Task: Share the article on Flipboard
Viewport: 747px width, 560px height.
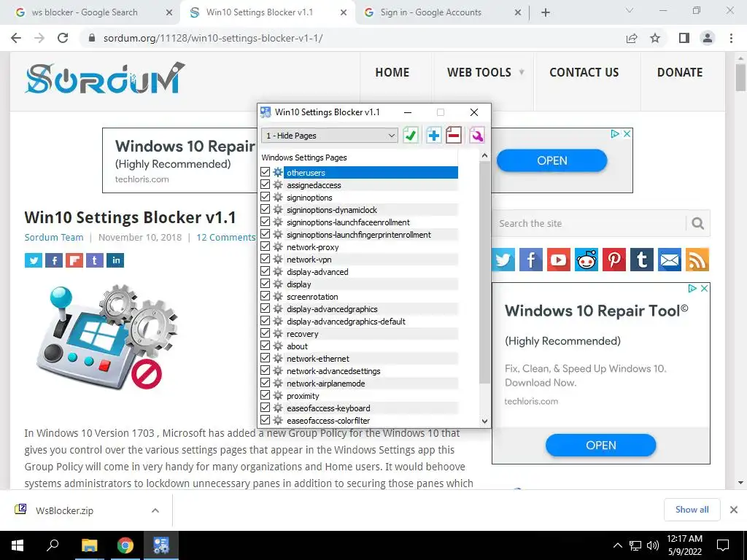Action: [74, 260]
